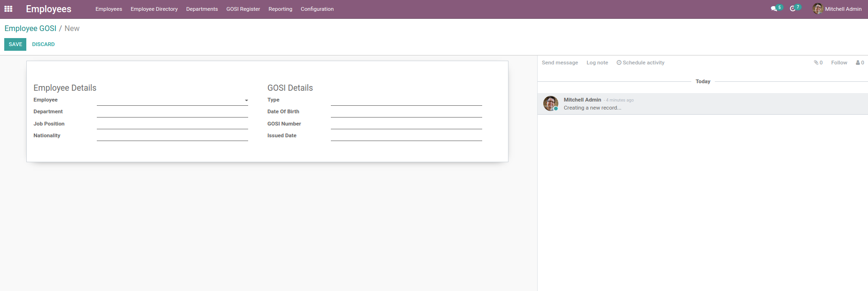This screenshot has height=291, width=868.
Task: Open the Reporting menu
Action: point(281,9)
